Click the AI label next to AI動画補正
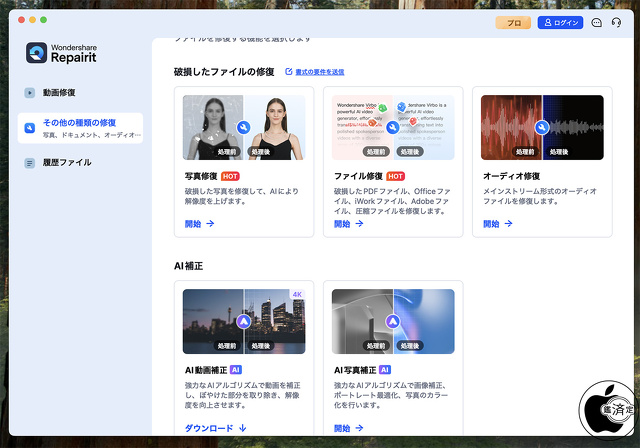 [236, 370]
